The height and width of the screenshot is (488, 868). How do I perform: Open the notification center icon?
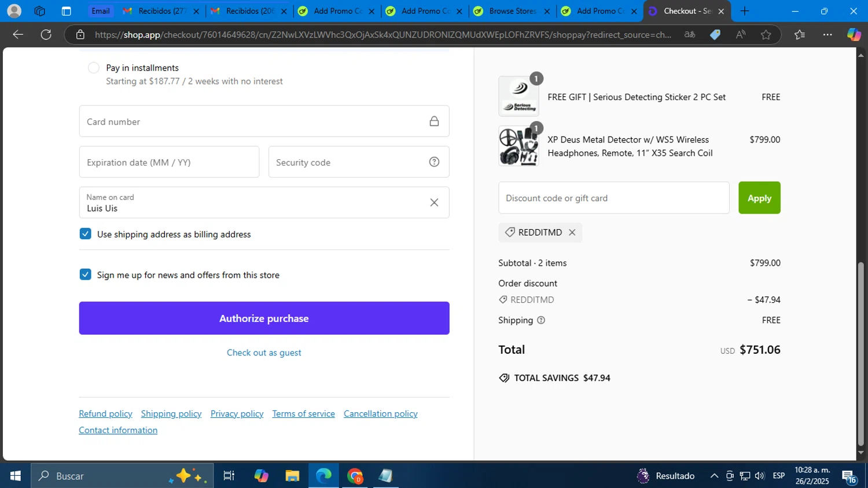[849, 476]
